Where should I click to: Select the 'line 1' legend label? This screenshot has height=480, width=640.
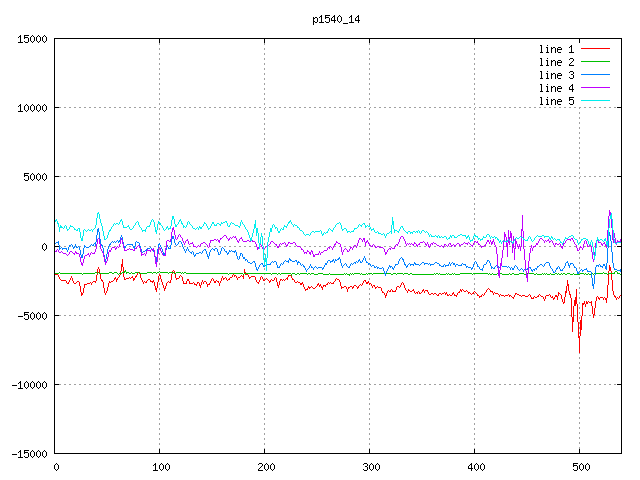(x=556, y=49)
